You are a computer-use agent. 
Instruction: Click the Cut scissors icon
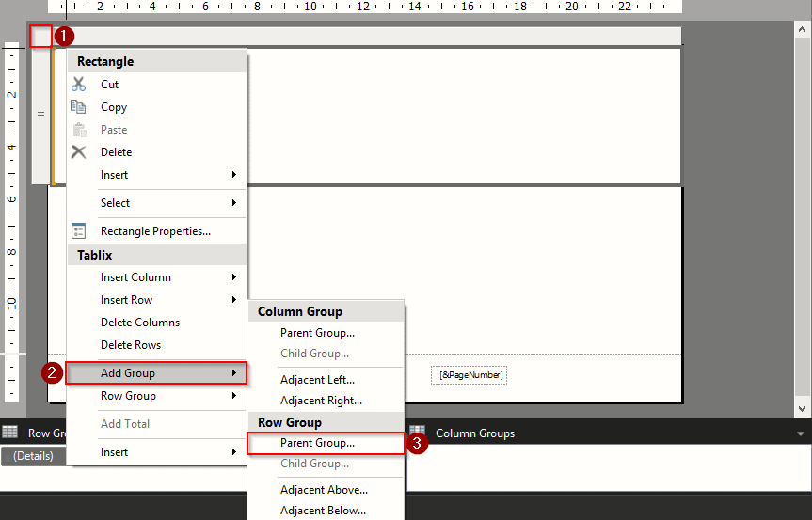coord(78,84)
